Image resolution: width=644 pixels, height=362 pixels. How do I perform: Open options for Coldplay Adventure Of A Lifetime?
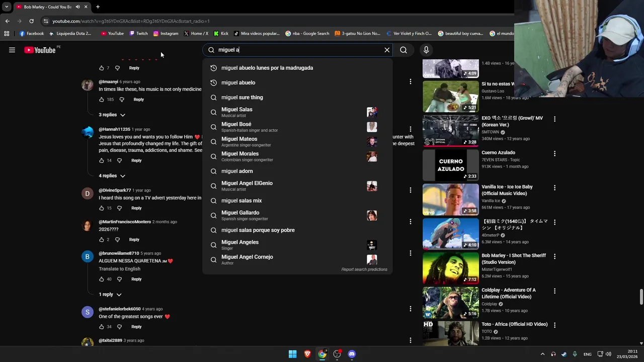coord(554,291)
